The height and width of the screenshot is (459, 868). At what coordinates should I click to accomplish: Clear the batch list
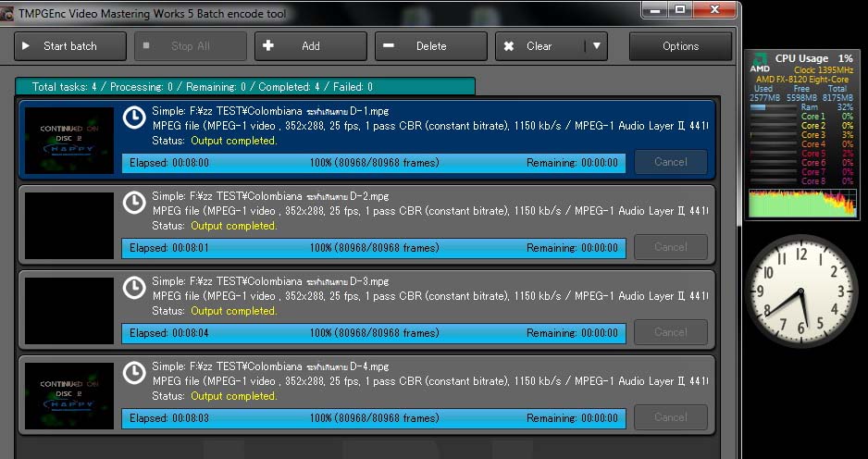(x=539, y=46)
